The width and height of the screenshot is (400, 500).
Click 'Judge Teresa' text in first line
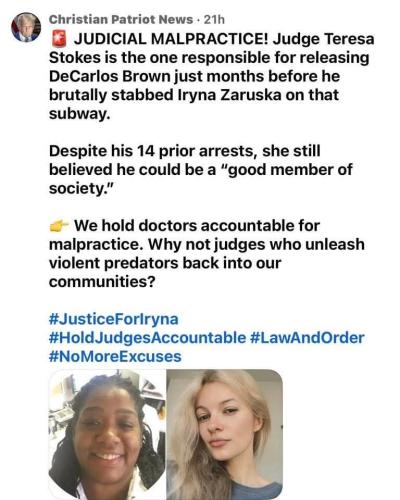click(323, 39)
